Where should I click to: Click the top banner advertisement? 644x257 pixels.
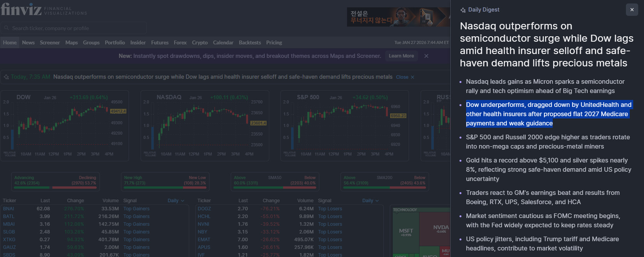pos(398,17)
